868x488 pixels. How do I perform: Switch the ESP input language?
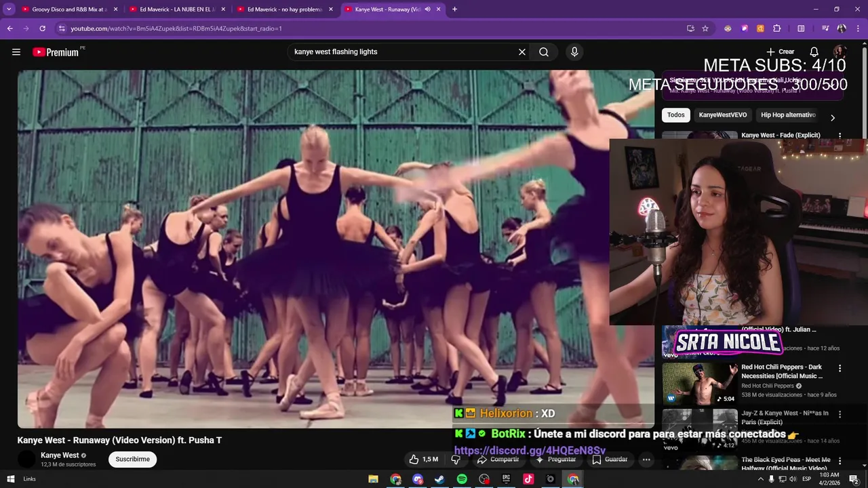808,479
